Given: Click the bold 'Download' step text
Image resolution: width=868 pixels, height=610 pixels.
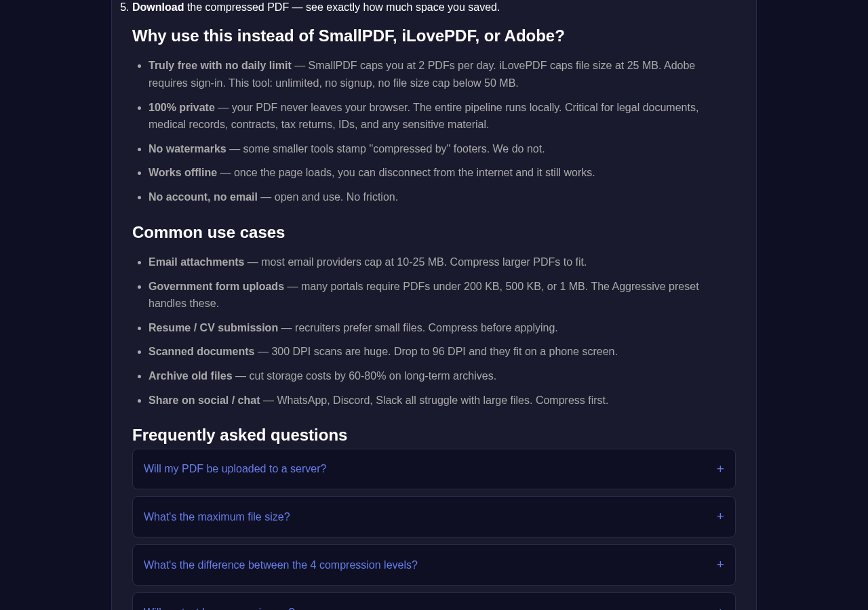Looking at the screenshot, I should coord(158,7).
